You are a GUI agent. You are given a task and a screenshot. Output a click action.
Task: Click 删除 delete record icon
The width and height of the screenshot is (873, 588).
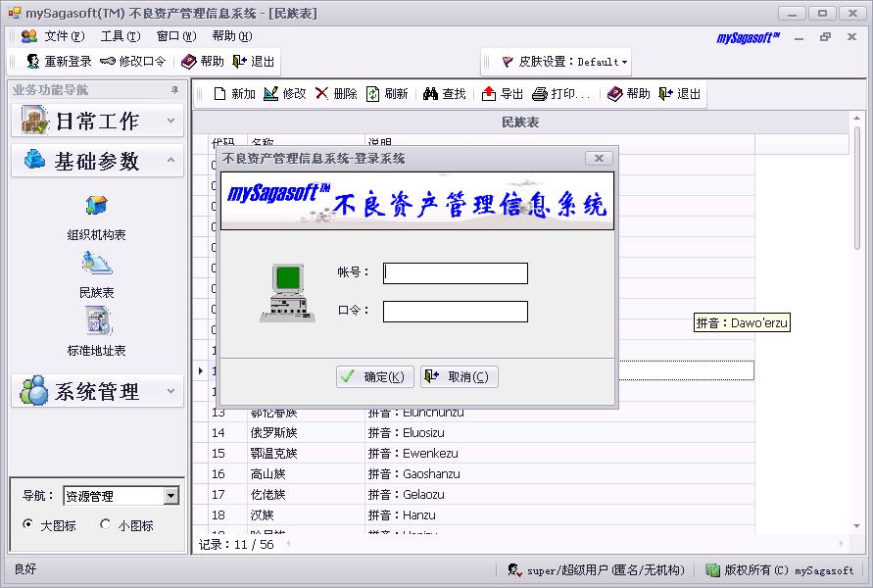[x=321, y=93]
